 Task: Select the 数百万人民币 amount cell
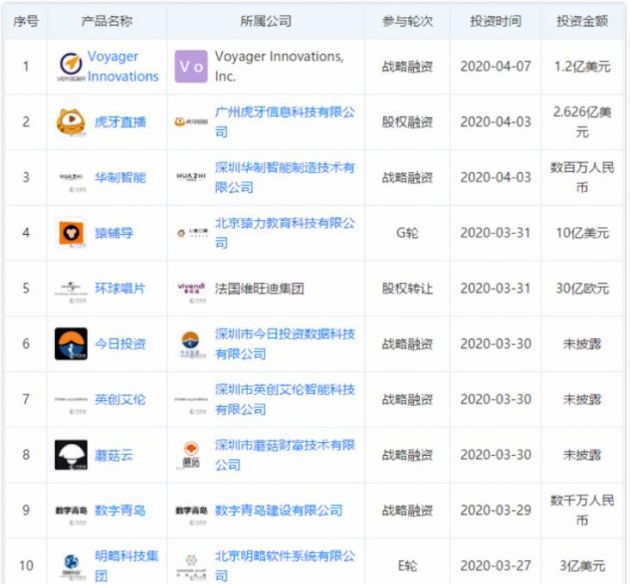(x=582, y=178)
